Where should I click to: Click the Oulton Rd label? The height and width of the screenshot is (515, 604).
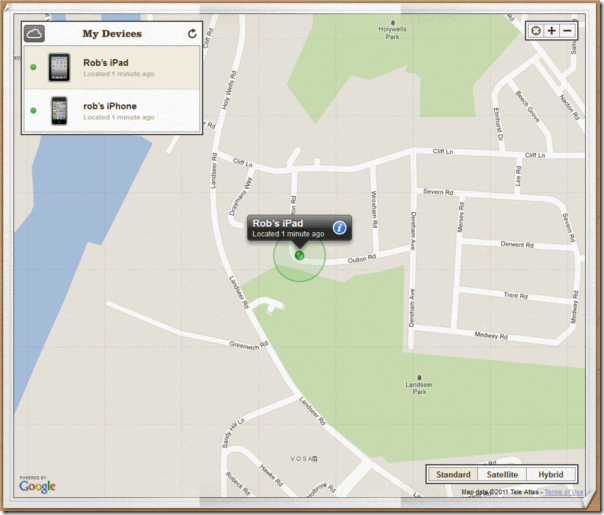click(361, 259)
